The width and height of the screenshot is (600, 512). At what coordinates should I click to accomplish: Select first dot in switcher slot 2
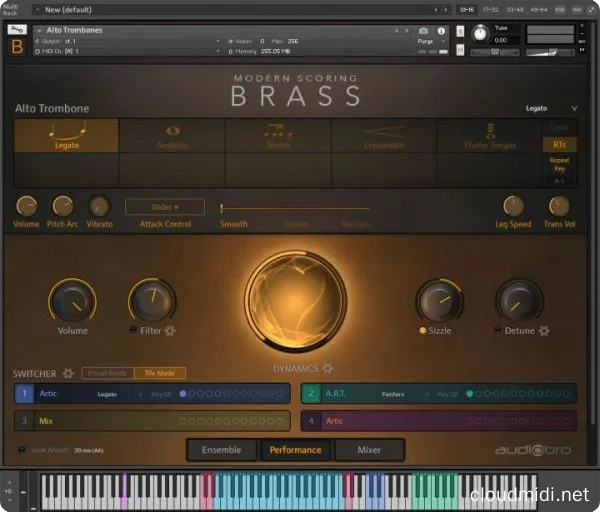point(470,394)
